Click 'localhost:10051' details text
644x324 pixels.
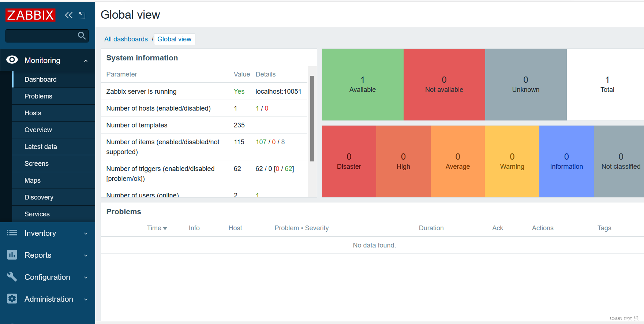pyautogui.click(x=278, y=92)
